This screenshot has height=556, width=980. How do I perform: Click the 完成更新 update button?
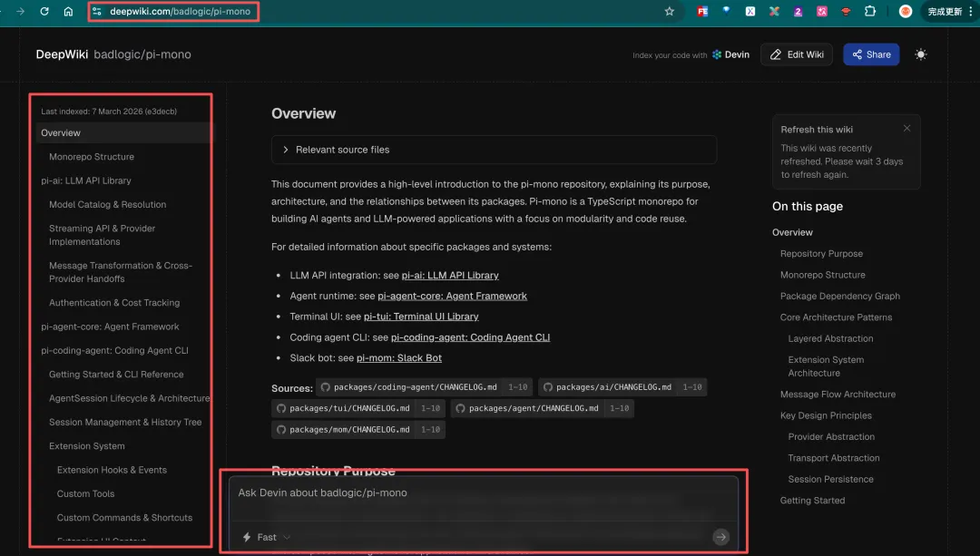[x=945, y=11]
